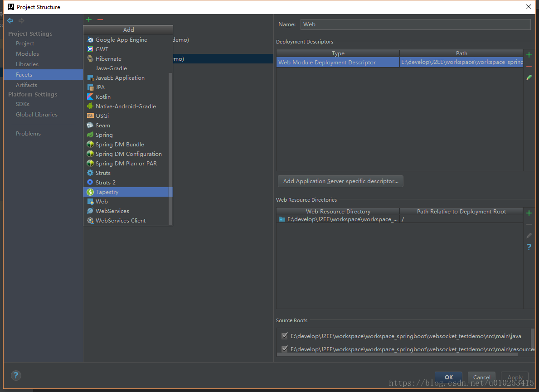
Task: Add a deployment descriptor with green plus
Action: (529, 55)
